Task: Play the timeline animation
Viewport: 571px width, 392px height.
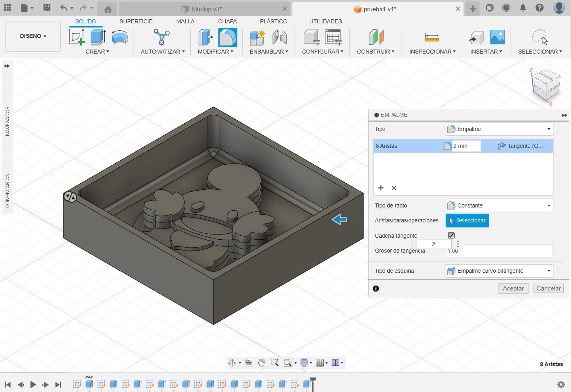Action: click(33, 385)
